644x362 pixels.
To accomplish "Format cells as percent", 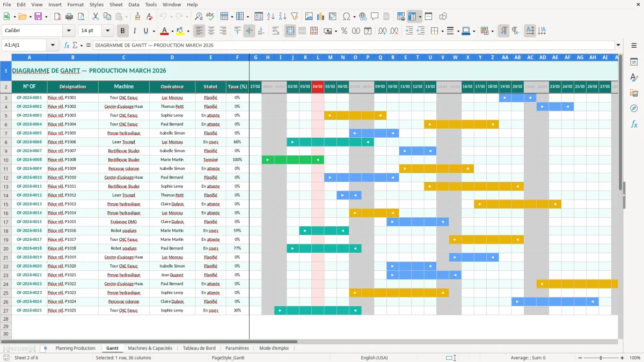I will (344, 31).
